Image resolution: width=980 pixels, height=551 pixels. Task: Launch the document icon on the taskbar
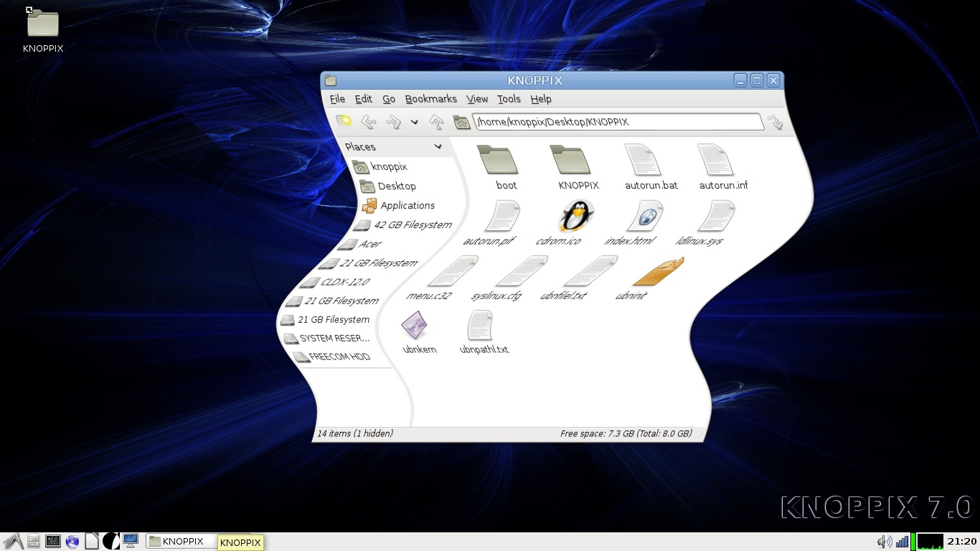click(92, 542)
